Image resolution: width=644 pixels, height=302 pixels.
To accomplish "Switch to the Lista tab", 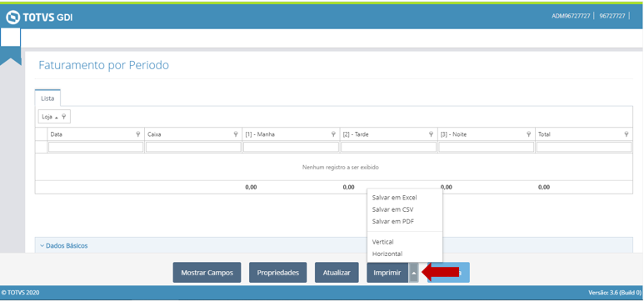I will [x=47, y=98].
